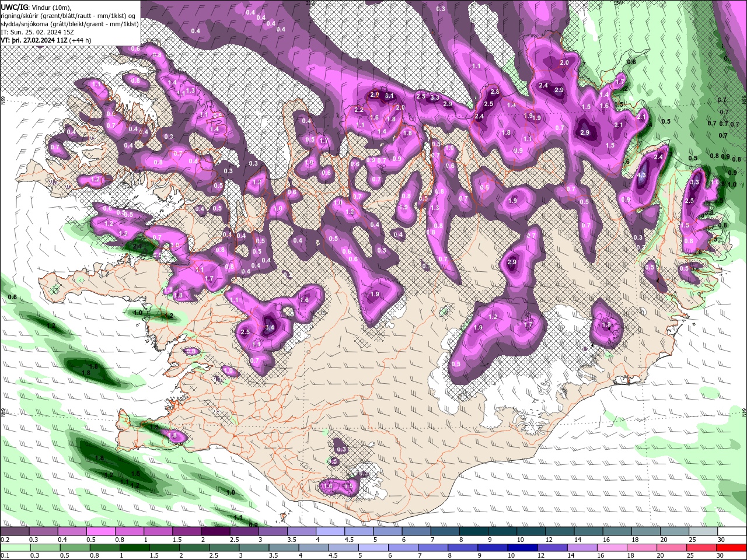Screen dimensions: 747x560
Task: Click the bright red rain legend swatch after 30
Action: [x=731, y=548]
